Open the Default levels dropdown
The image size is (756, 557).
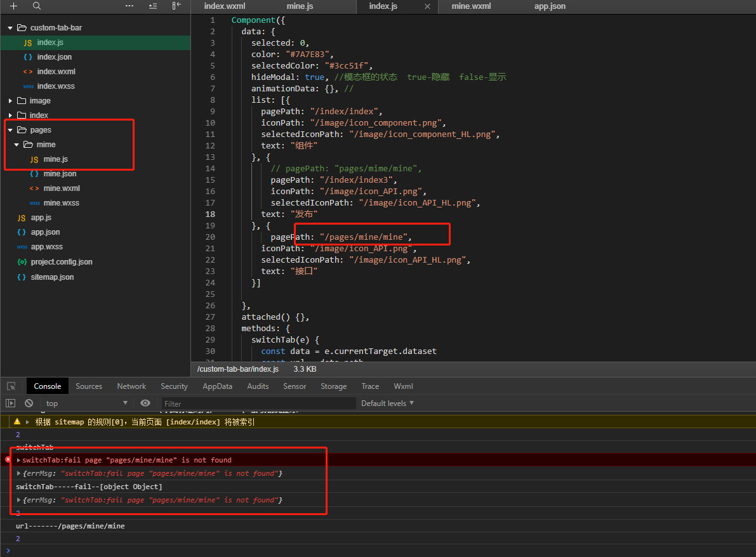pyautogui.click(x=388, y=403)
